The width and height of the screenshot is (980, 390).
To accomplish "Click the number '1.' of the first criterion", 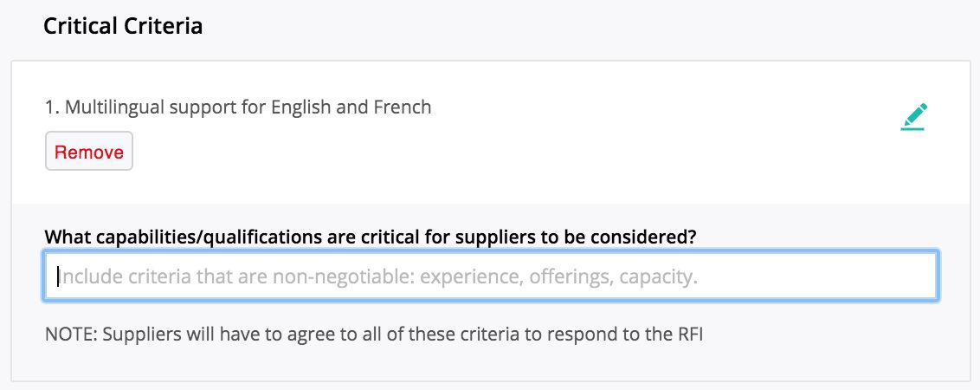I will click(x=53, y=107).
